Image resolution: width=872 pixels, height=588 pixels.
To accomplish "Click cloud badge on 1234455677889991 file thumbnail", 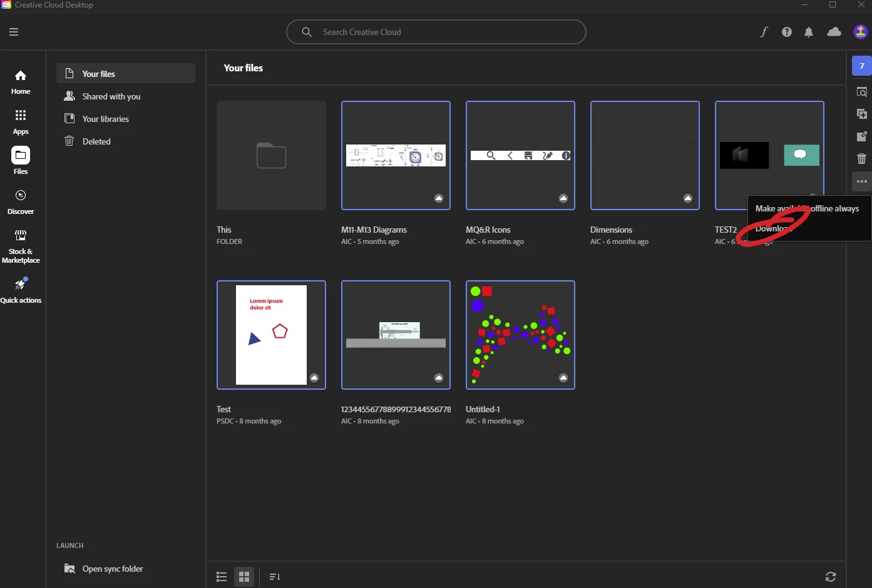I will pos(439,378).
